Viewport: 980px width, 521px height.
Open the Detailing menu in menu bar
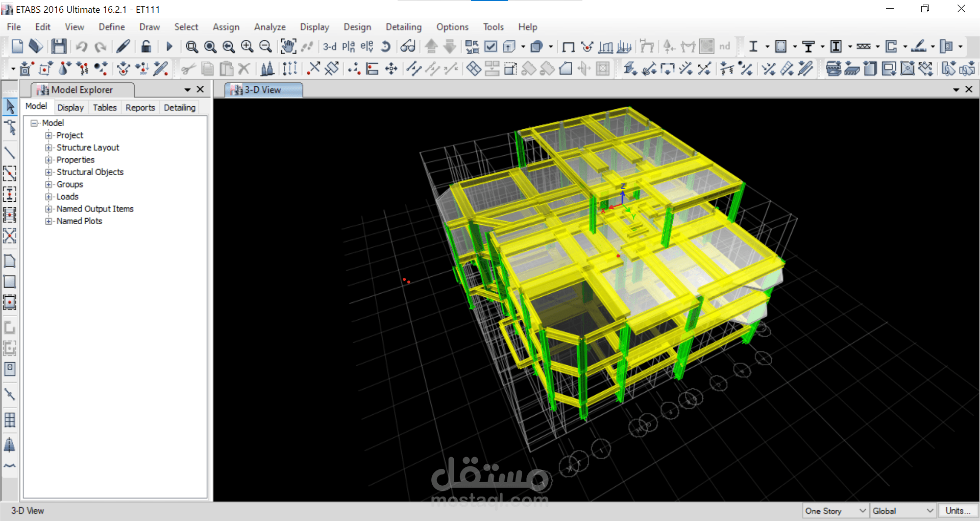click(x=404, y=27)
